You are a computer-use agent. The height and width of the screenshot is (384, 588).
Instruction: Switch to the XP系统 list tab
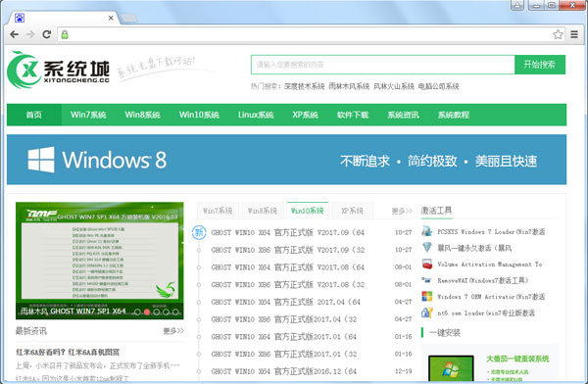click(x=352, y=211)
